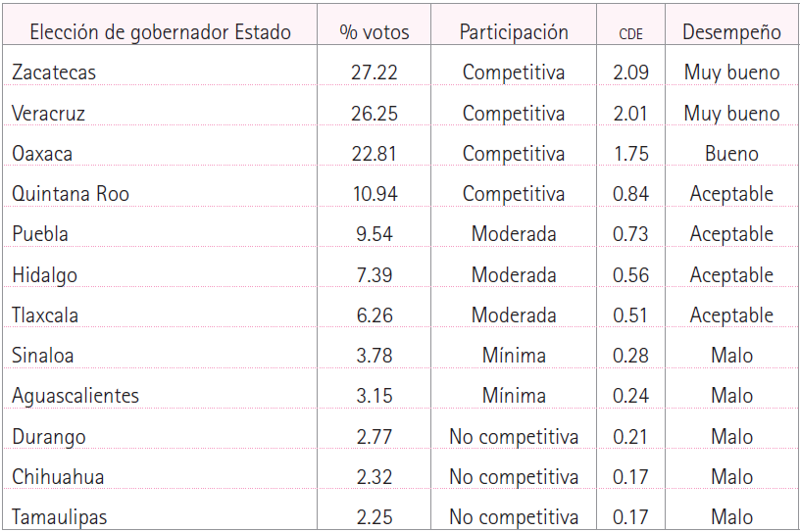Select the Puebla row label
The image size is (800, 532).
(40, 234)
